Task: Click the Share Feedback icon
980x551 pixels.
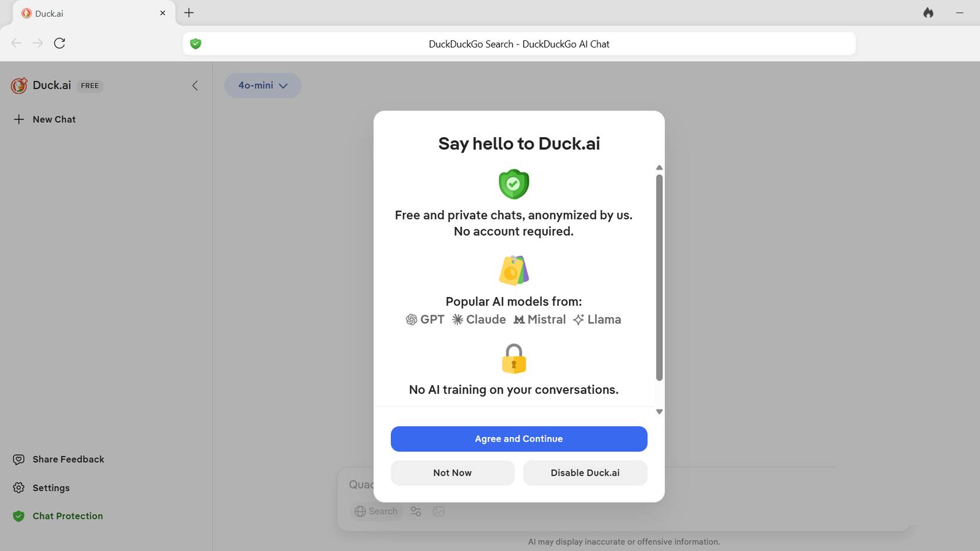Action: [x=18, y=459]
